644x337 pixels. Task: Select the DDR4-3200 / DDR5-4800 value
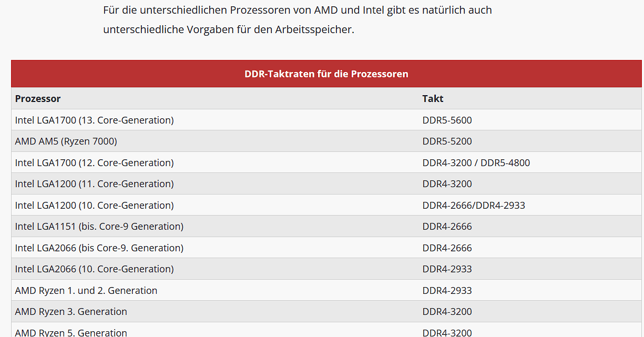coord(476,162)
